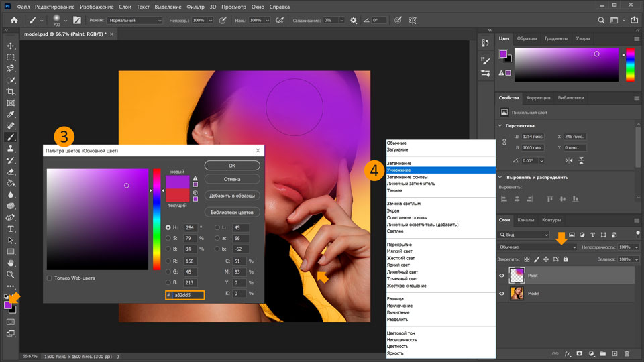Switch to the 'Градиенты' tab
Screen dimensions: 644x362
[x=556, y=38]
